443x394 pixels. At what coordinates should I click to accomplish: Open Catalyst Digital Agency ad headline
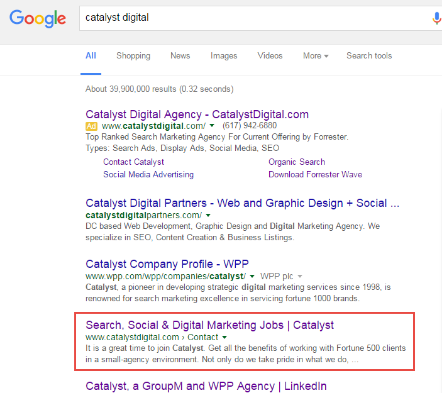[x=197, y=114]
